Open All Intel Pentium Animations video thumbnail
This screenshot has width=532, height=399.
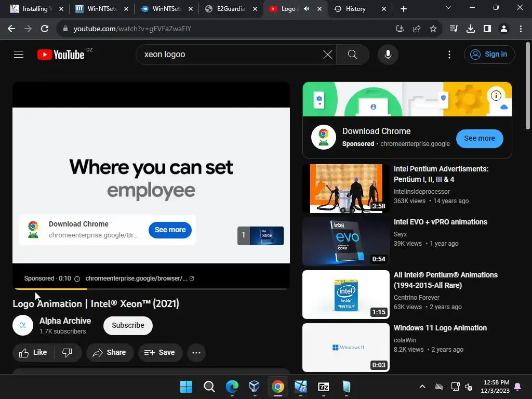coord(345,295)
